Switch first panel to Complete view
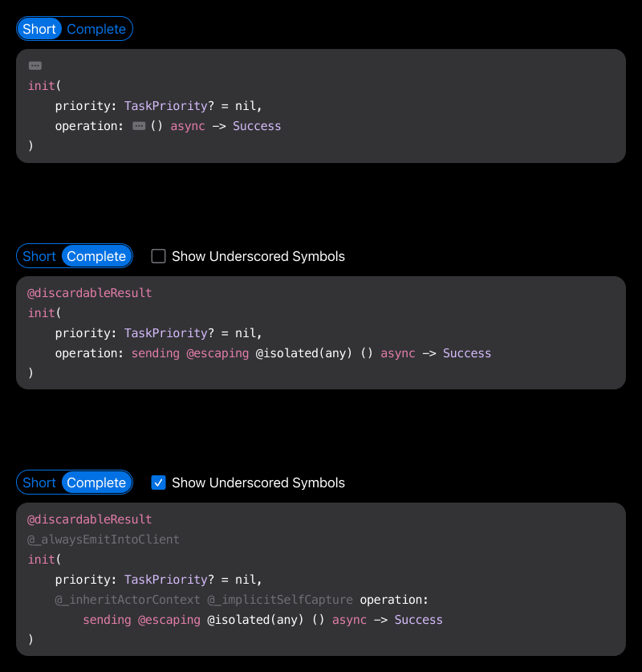The width and height of the screenshot is (642, 672). tap(96, 29)
